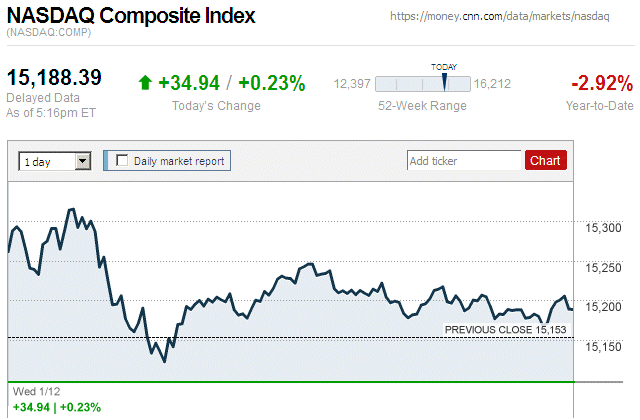Click the (NASDAQ:COMP) ticker symbol text
This screenshot has height=420, width=640.
[49, 34]
